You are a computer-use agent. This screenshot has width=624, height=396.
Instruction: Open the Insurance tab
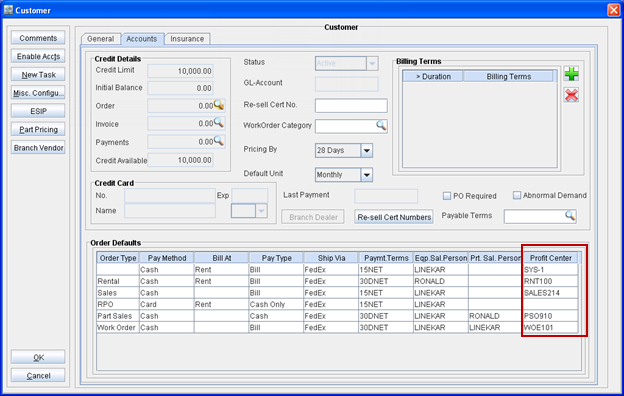tap(187, 39)
